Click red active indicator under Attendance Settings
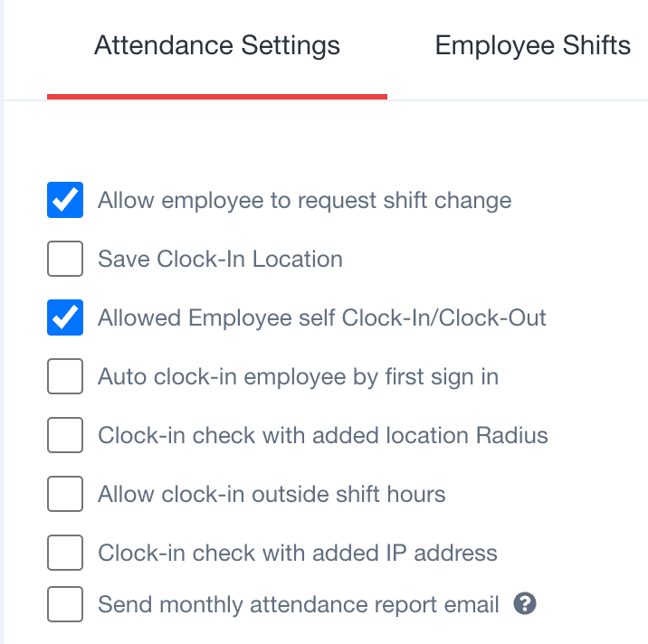 (x=217, y=97)
